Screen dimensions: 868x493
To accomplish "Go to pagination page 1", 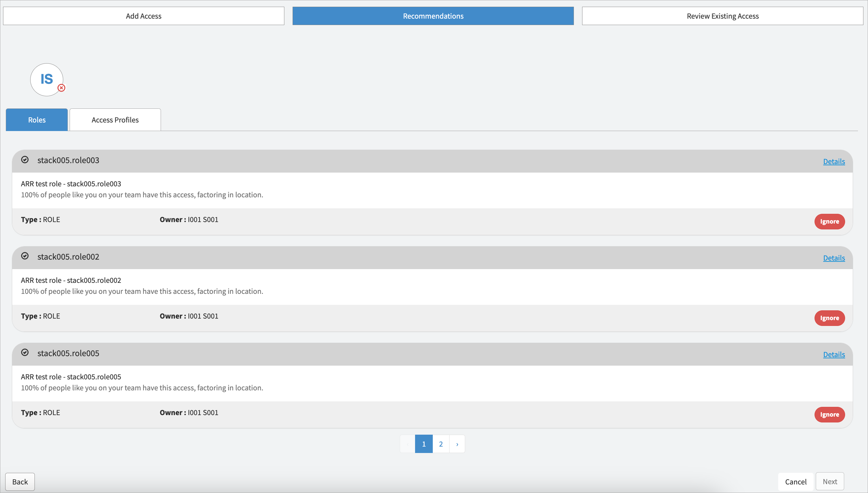I will [424, 444].
